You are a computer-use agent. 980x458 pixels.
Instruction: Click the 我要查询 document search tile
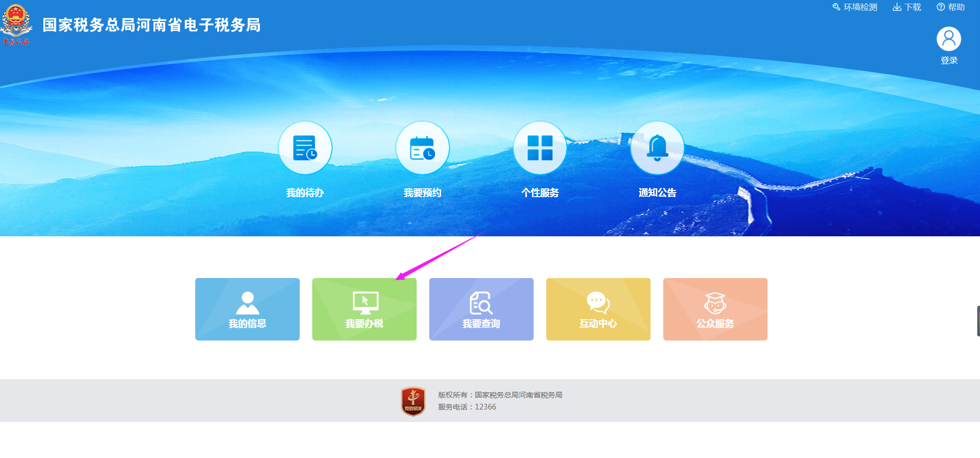pos(481,309)
